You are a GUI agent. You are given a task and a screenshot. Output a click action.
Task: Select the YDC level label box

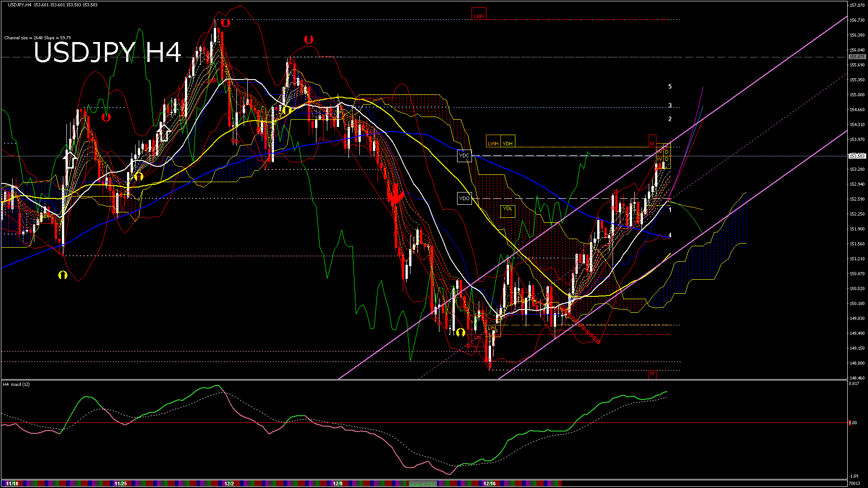[464, 156]
